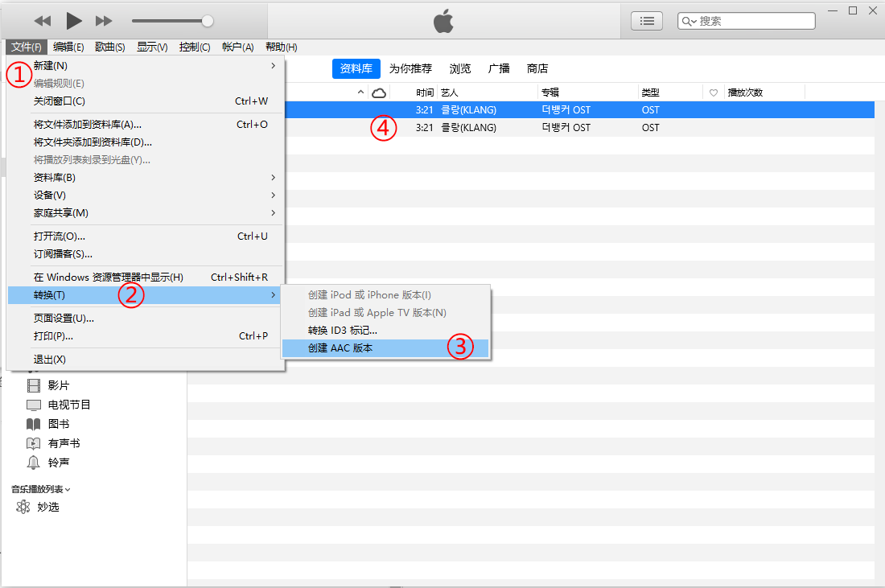Viewport: 885px width, 588px height.
Task: Open 铃声 (Tones) with bell icon
Action: [x=34, y=463]
